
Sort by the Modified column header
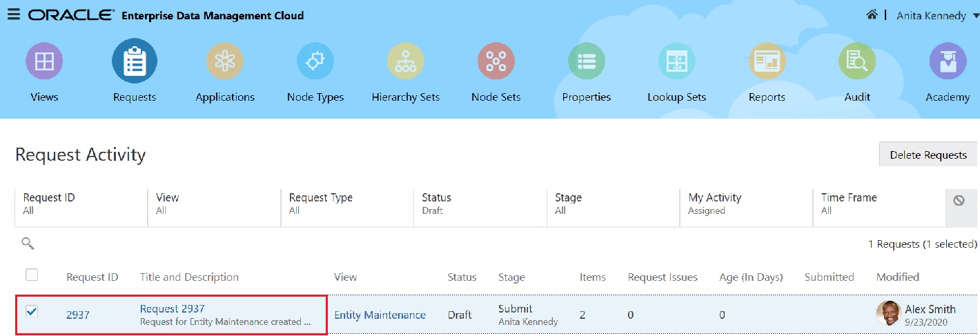898,277
